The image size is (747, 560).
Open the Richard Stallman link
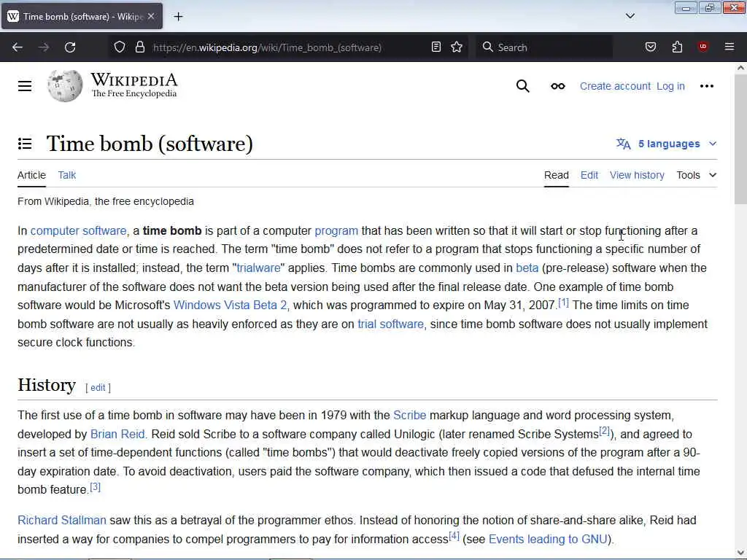62,521
